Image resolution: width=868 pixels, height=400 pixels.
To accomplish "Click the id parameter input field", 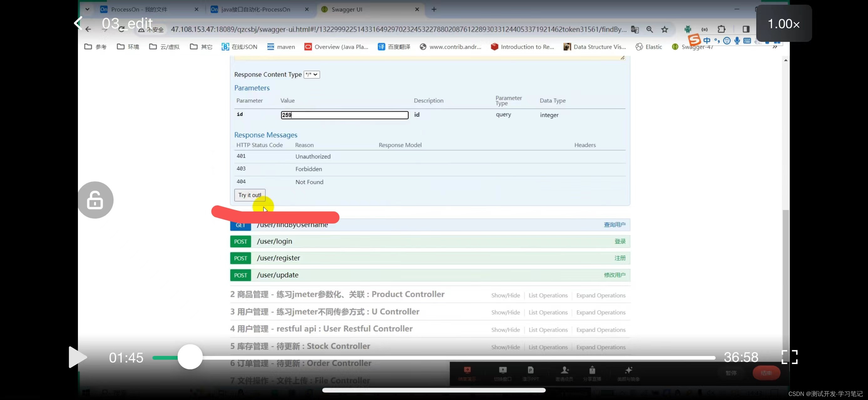I will point(344,114).
